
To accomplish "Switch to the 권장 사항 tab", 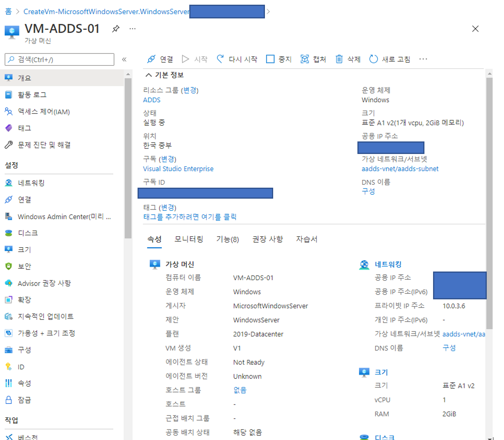I will [x=268, y=239].
